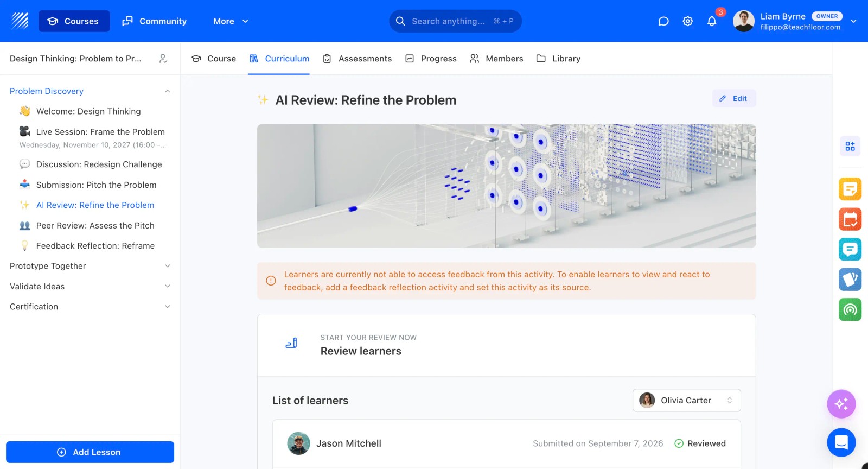The width and height of the screenshot is (868, 469).
Task: Click the Edit button for activity
Action: (x=733, y=98)
